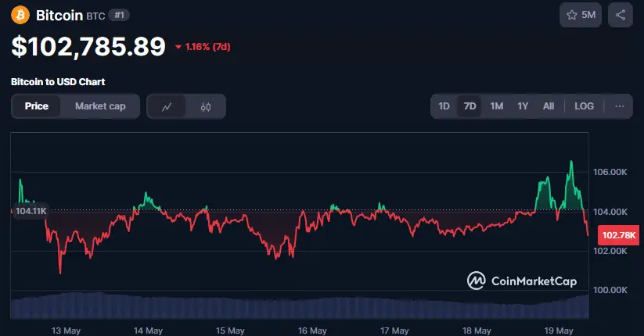Click the orange Bitcoin logo icon
The height and width of the screenshot is (336, 644).
(x=20, y=15)
